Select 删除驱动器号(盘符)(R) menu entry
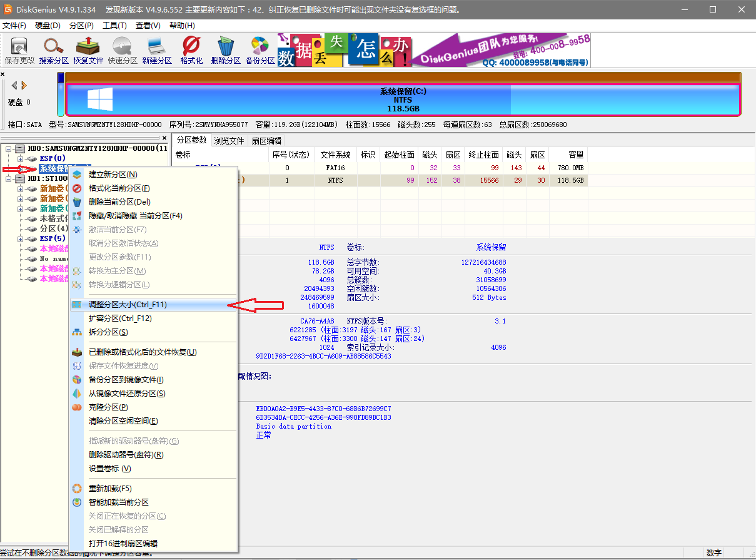Viewport: 756px width, 560px height. click(154, 454)
